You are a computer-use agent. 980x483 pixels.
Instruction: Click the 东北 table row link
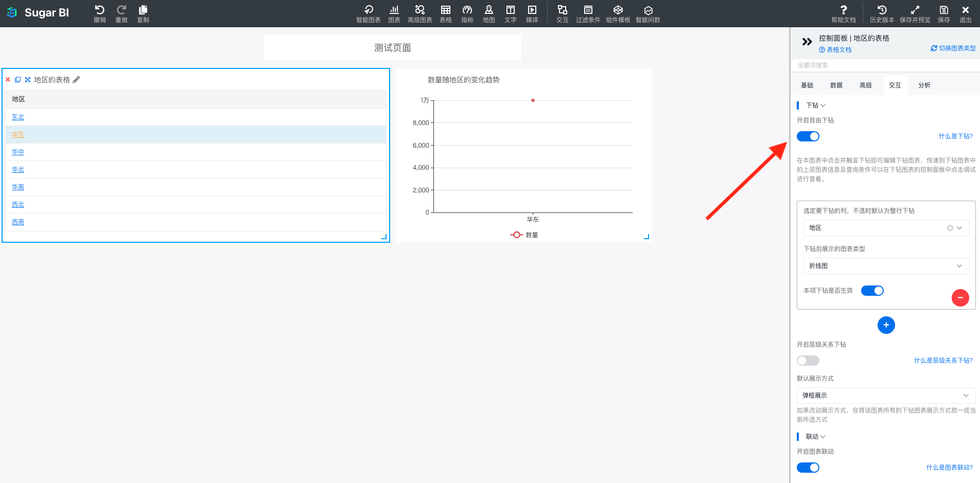(x=18, y=117)
